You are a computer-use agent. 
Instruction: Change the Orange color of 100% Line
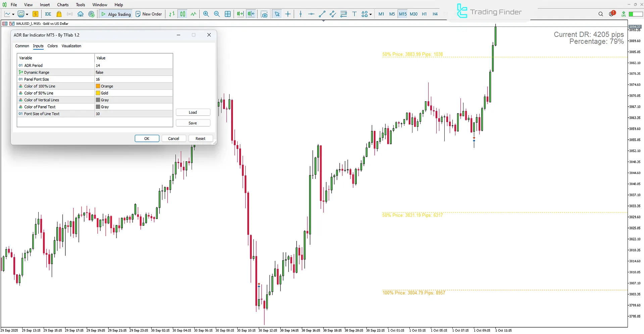point(133,86)
